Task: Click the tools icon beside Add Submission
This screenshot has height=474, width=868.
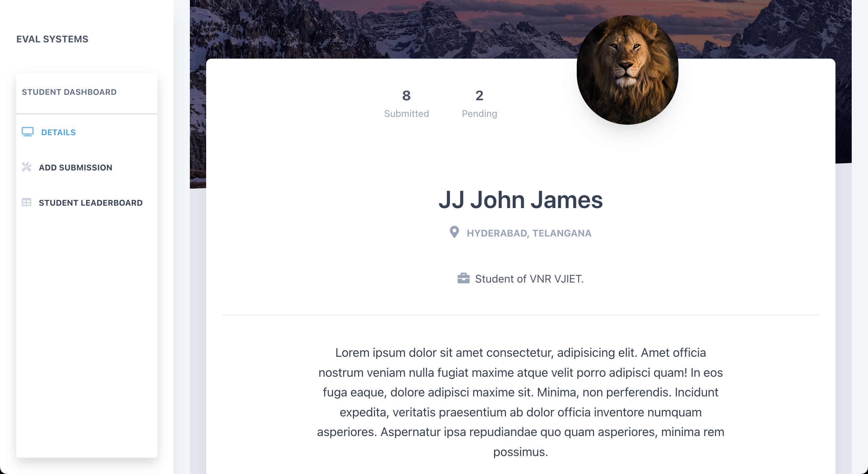Action: coord(26,167)
